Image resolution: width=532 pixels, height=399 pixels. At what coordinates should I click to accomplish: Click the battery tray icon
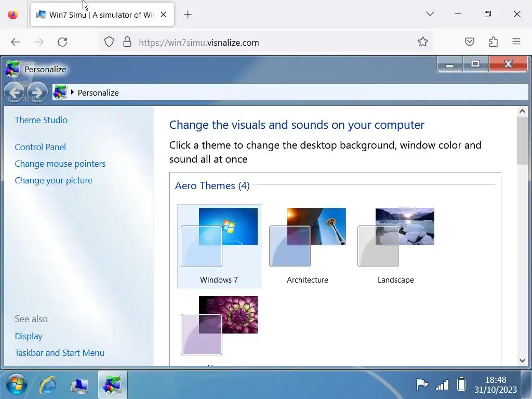click(461, 384)
